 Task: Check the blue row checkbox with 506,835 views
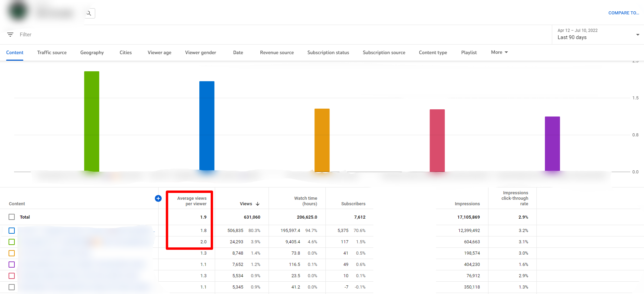point(12,231)
